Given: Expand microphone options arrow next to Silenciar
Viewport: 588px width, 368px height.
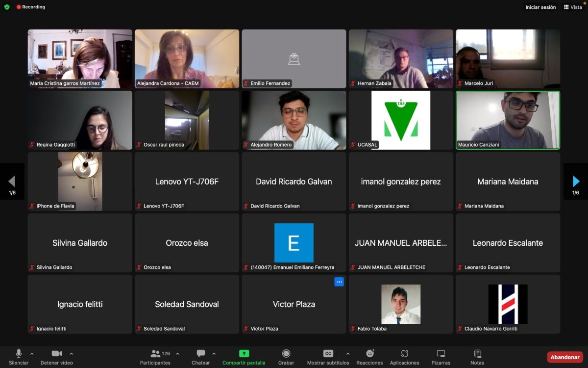Looking at the screenshot, I should point(32,353).
